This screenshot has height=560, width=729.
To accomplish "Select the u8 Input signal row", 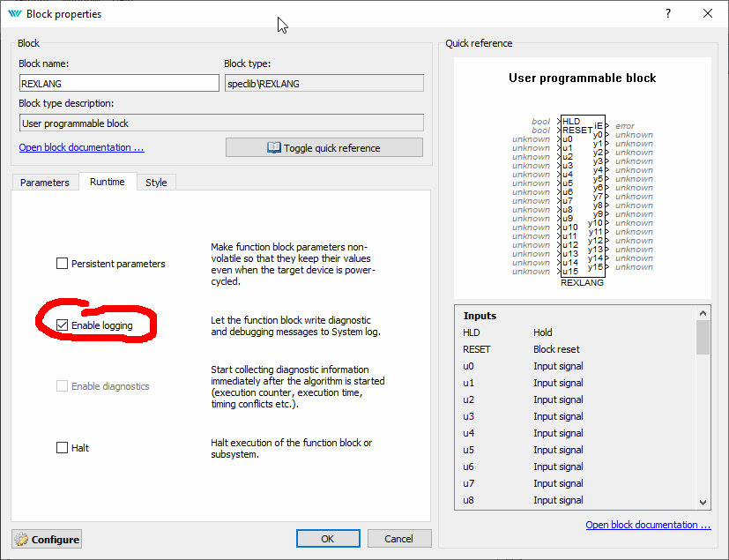I will (x=575, y=500).
